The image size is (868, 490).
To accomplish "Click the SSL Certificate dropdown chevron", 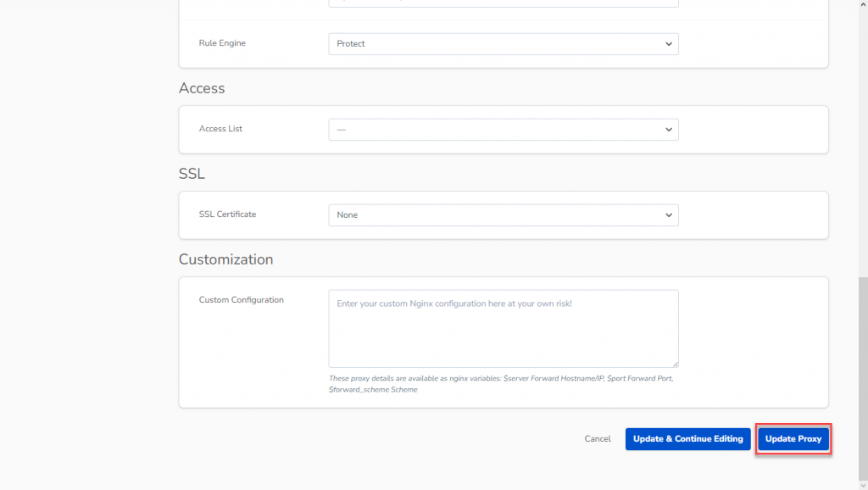I will pos(669,214).
